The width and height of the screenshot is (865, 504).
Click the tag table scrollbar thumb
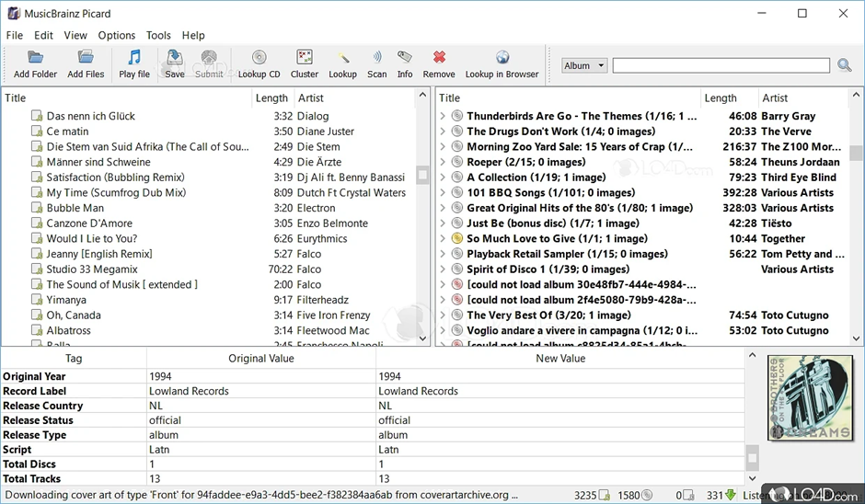pyautogui.click(x=752, y=457)
